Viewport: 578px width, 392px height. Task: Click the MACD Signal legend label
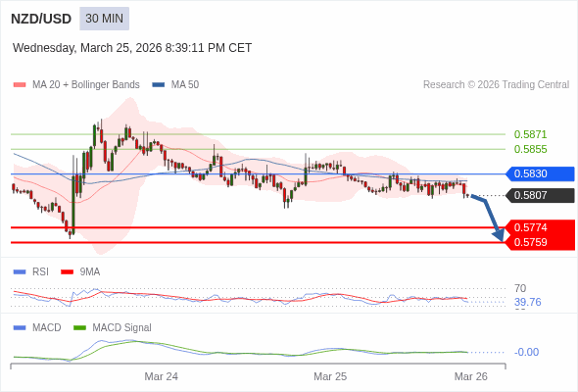tap(121, 328)
